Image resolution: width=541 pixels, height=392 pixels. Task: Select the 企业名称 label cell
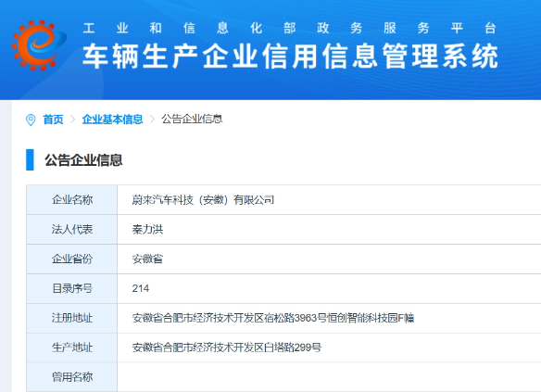[72, 200]
